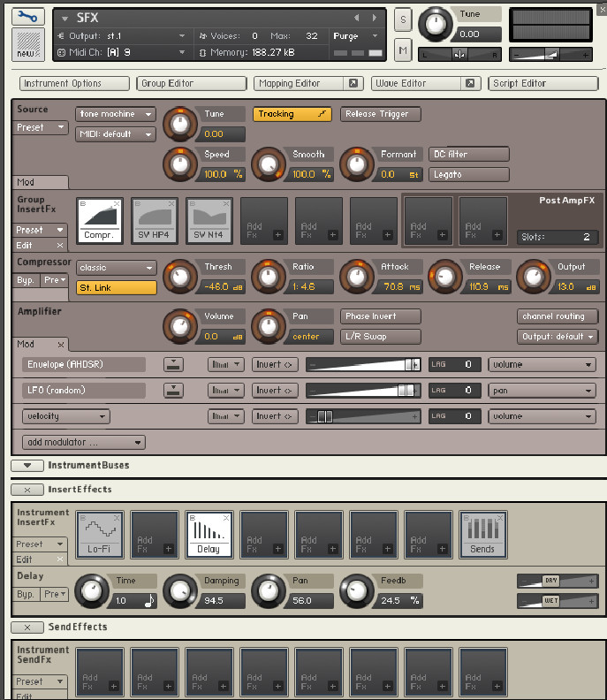Add Fx in first Instrument SendFx slot

point(99,671)
